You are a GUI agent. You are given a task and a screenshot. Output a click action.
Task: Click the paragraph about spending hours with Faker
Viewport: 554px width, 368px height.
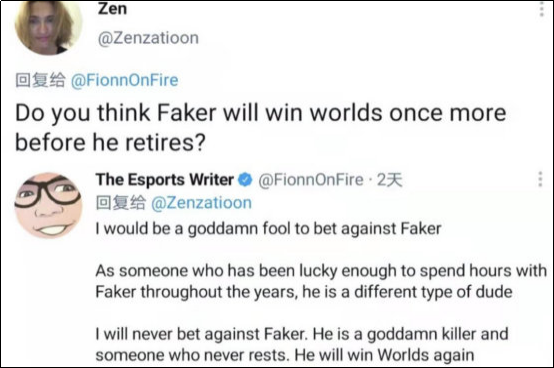pos(321,281)
